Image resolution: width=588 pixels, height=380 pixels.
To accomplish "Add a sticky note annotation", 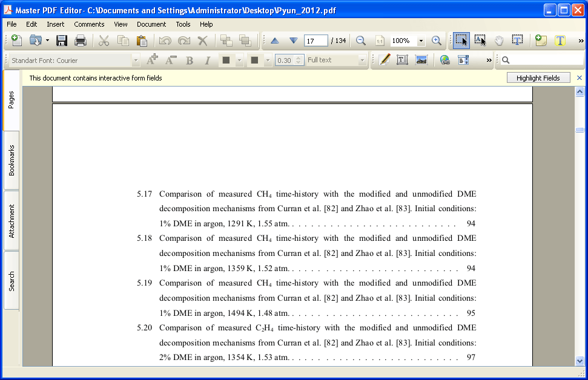I will click(540, 41).
